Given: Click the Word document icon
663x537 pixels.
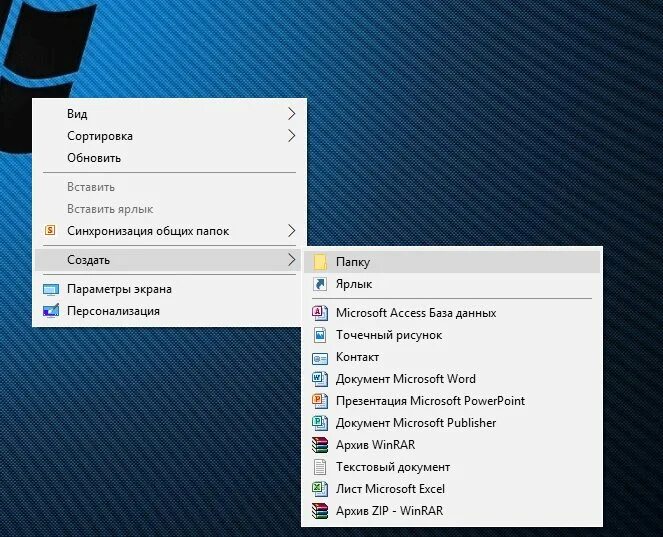Looking at the screenshot, I should tap(320, 379).
